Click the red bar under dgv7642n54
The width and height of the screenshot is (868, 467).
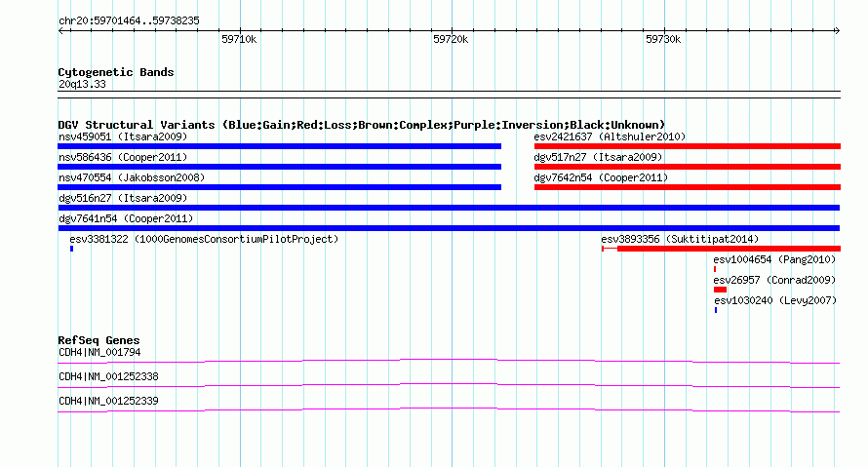688,187
